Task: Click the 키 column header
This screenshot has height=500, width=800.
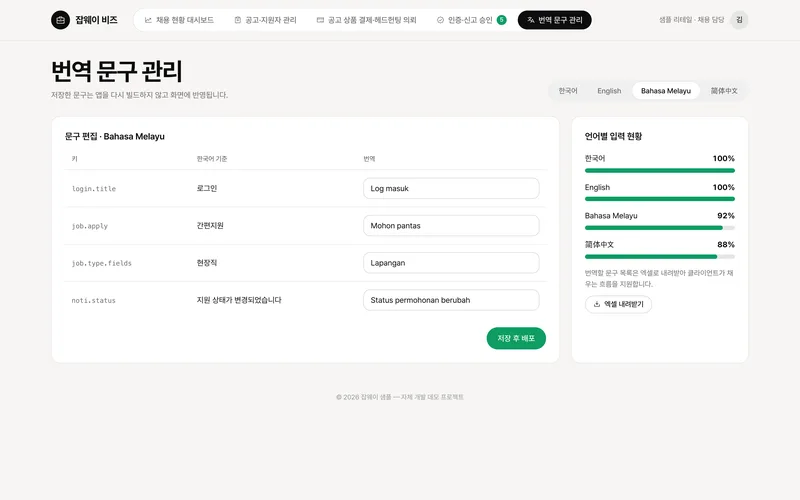Action: [x=74, y=159]
